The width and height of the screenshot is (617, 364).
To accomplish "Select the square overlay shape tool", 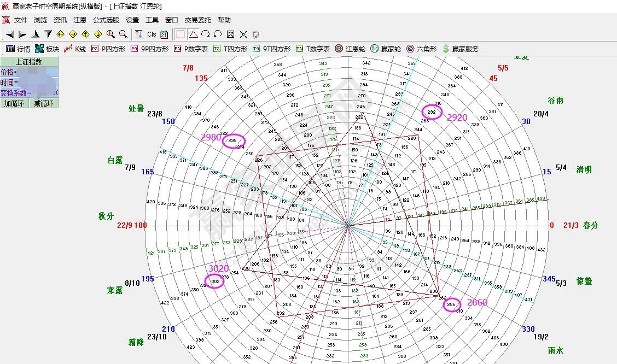I will click(x=181, y=34).
